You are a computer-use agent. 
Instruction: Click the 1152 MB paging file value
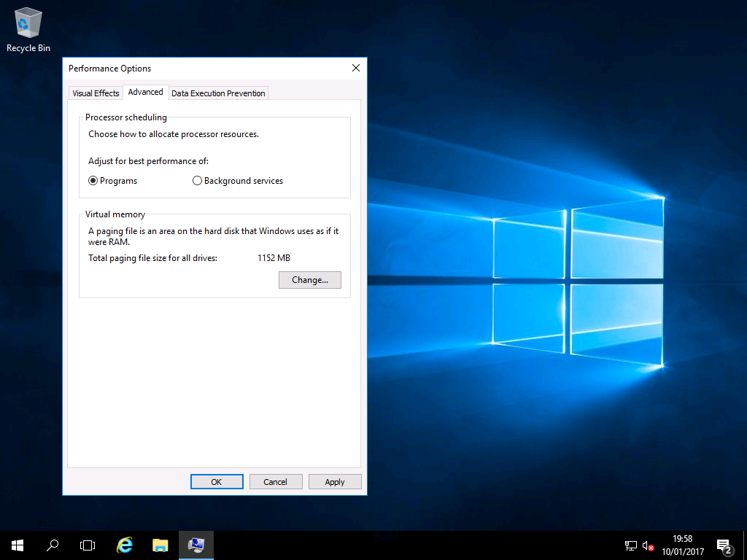tap(274, 258)
